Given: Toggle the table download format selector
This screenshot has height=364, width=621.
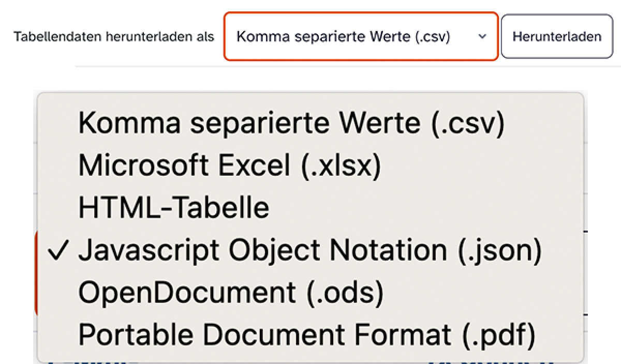Looking at the screenshot, I should click(361, 37).
